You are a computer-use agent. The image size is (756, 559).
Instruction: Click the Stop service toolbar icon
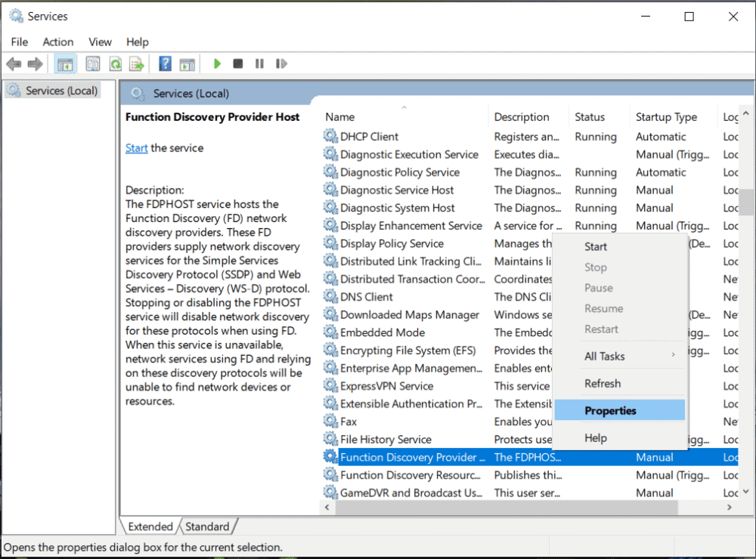(x=237, y=63)
